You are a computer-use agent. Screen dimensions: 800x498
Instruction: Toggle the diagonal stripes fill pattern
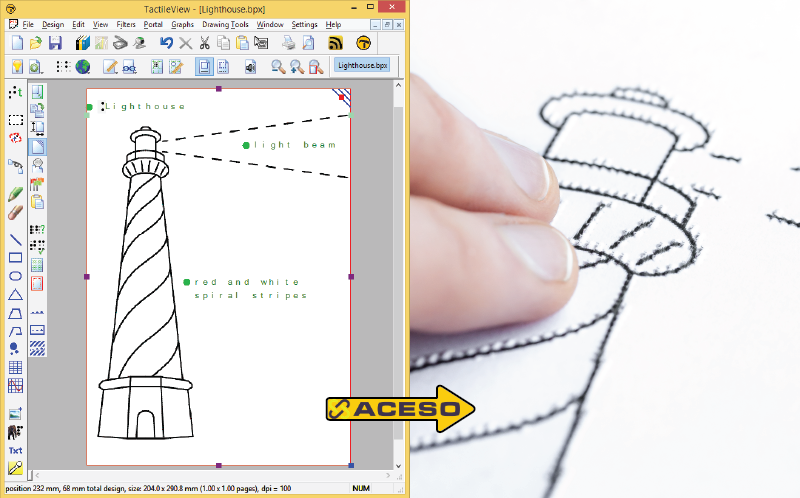click(37, 348)
